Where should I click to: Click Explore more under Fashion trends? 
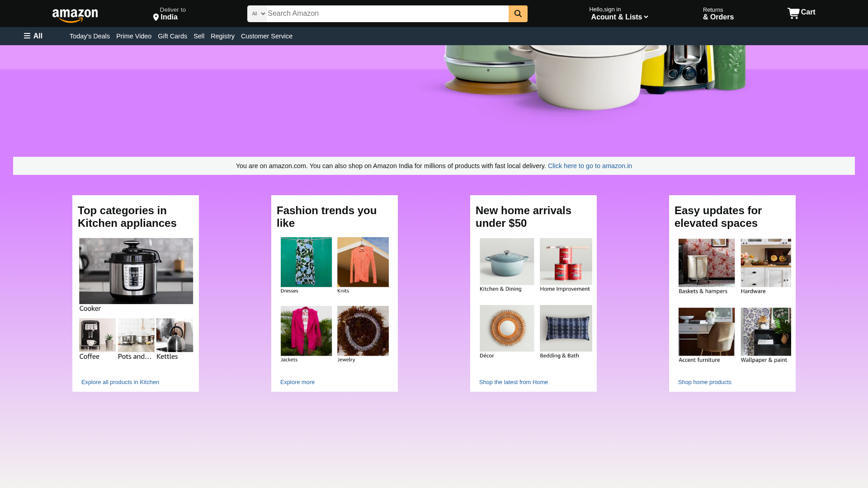[x=297, y=382]
